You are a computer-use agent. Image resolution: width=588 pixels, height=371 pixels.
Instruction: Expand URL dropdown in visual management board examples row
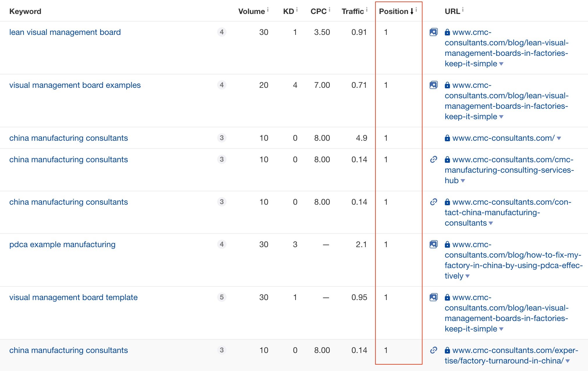[x=501, y=117]
